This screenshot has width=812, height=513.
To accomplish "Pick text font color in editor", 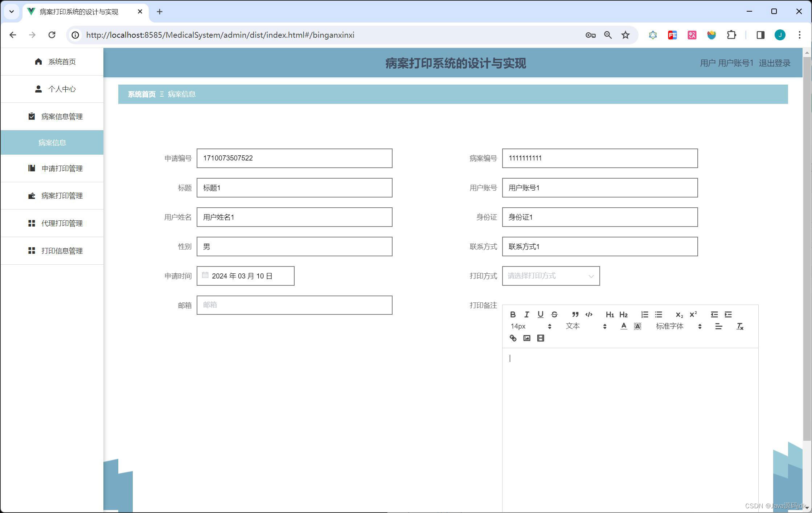I will [x=623, y=326].
